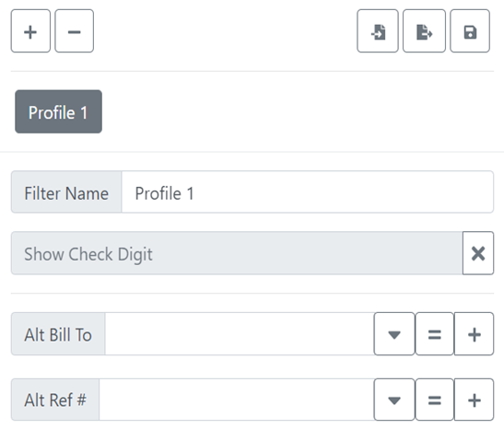Add another Alt Ref # value
The image size is (504, 429).
(475, 400)
